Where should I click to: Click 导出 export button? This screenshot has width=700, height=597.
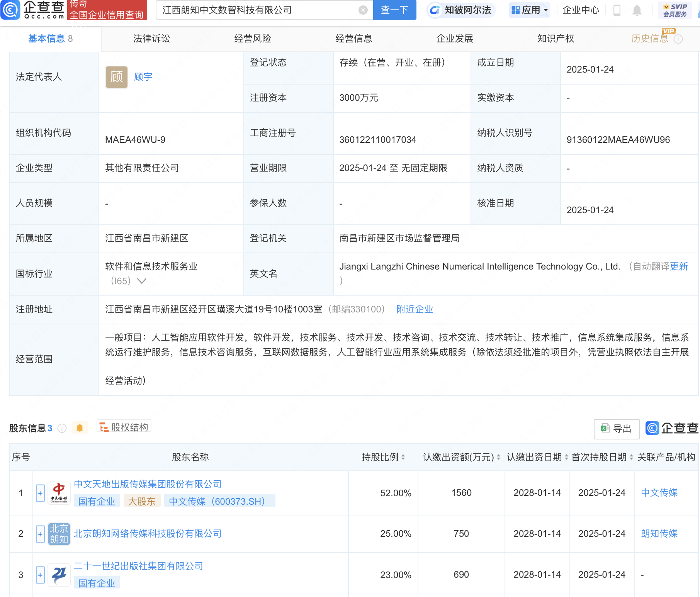617,429
